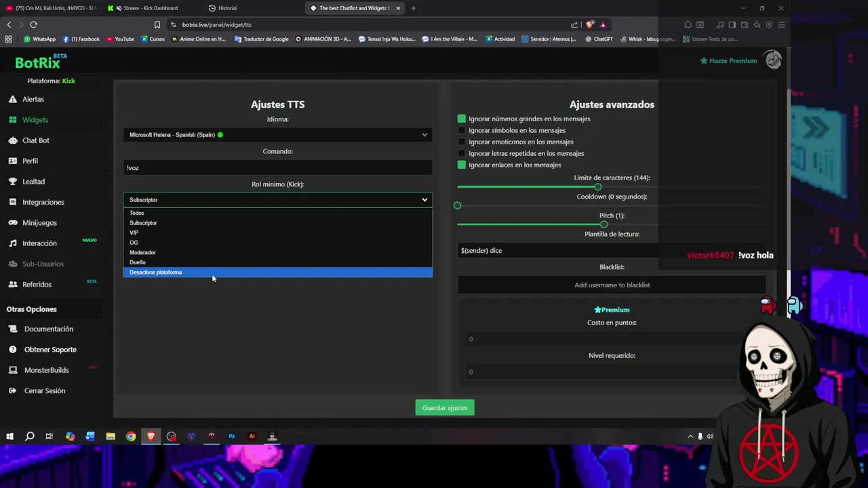
Task: Open File Explorer from the taskbar
Action: pos(111,436)
